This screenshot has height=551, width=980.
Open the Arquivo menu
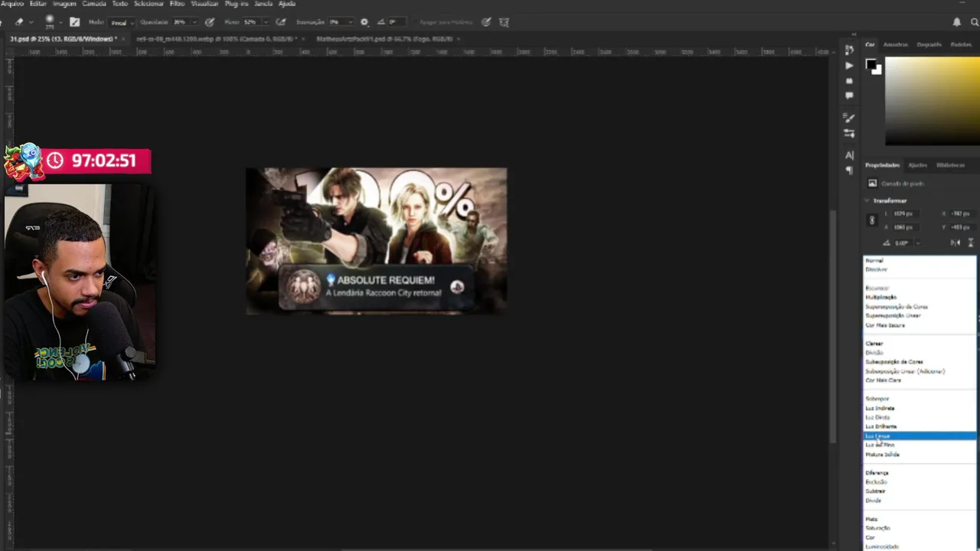[x=11, y=4]
